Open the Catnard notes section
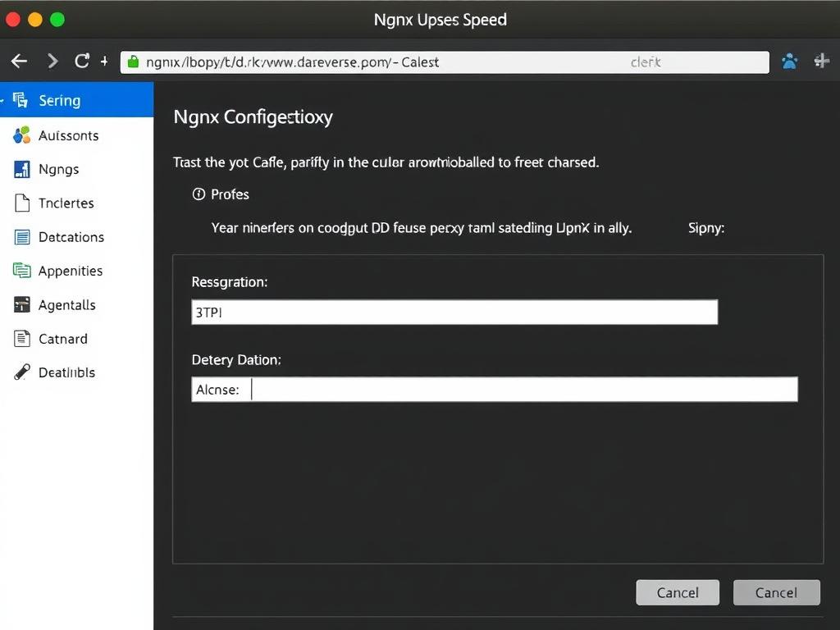The height and width of the screenshot is (630, 840). coord(62,339)
